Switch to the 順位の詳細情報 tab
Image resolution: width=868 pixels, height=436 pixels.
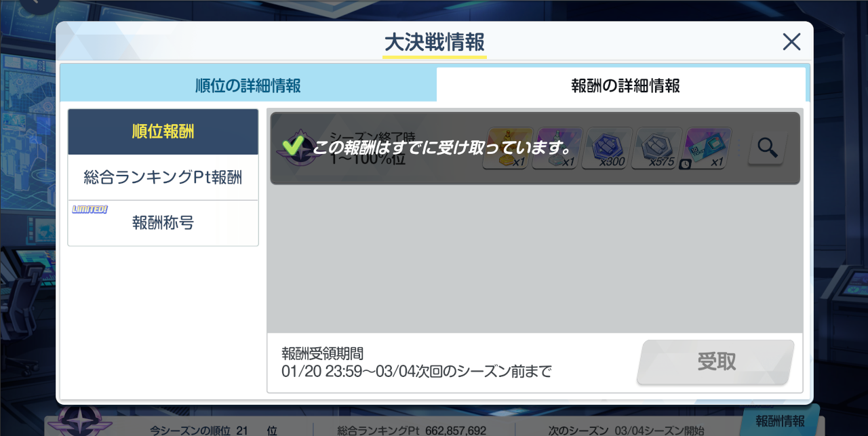[248, 86]
